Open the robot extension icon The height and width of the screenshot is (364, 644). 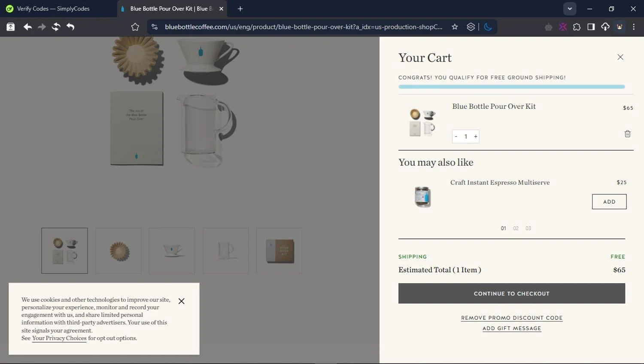click(548, 27)
